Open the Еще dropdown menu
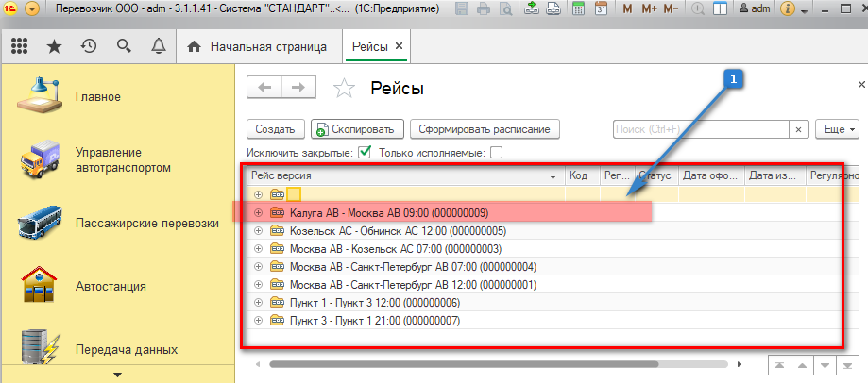868x383 pixels. tap(840, 129)
